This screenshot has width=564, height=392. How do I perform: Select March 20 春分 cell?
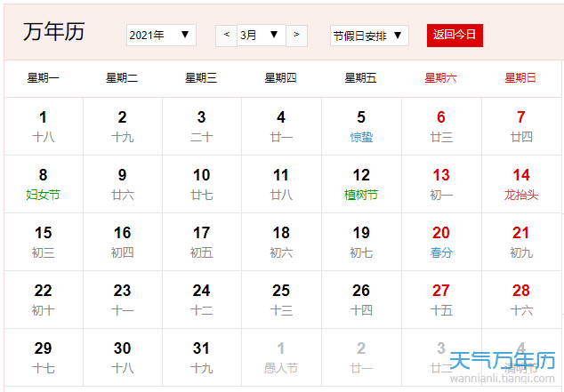point(441,242)
